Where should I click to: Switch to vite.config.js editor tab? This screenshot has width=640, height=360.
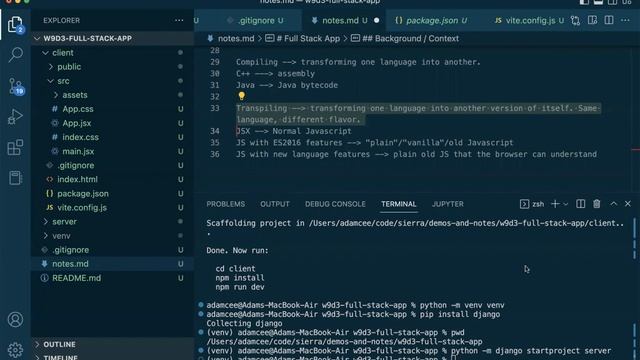point(530,20)
